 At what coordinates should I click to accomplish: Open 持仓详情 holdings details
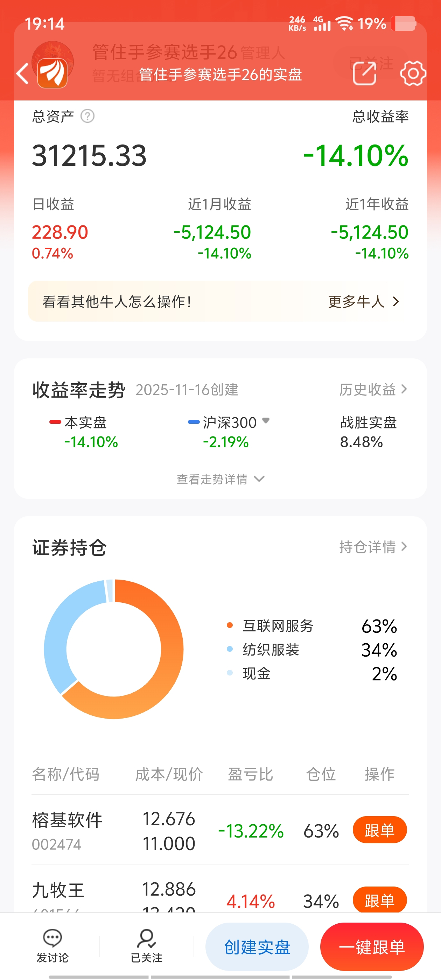point(373,547)
